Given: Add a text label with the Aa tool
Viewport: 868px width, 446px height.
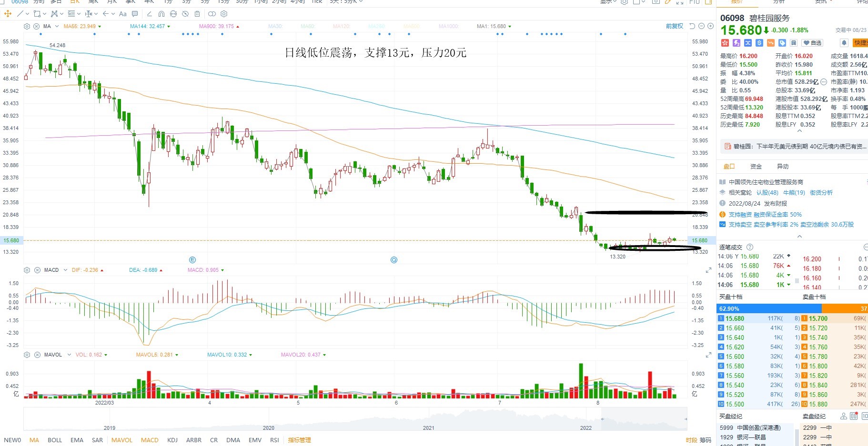Looking at the screenshot, I should click(123, 14).
